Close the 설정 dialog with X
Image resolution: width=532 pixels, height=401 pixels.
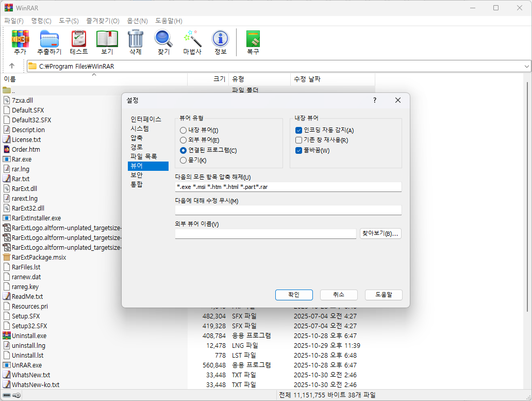(398, 100)
